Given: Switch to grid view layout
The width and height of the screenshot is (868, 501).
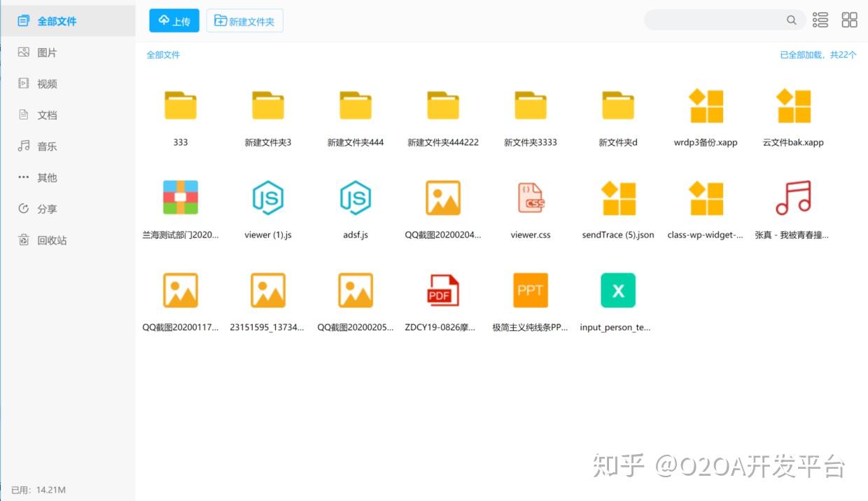Looking at the screenshot, I should coord(849,20).
